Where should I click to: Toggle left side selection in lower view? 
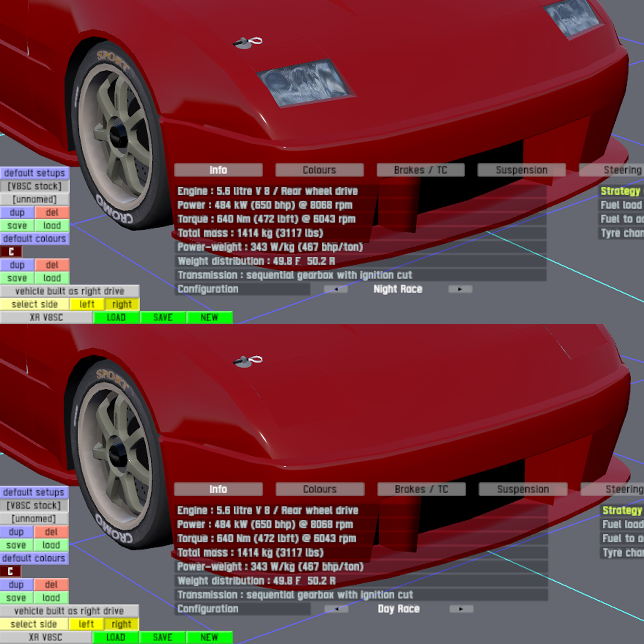(x=86, y=624)
